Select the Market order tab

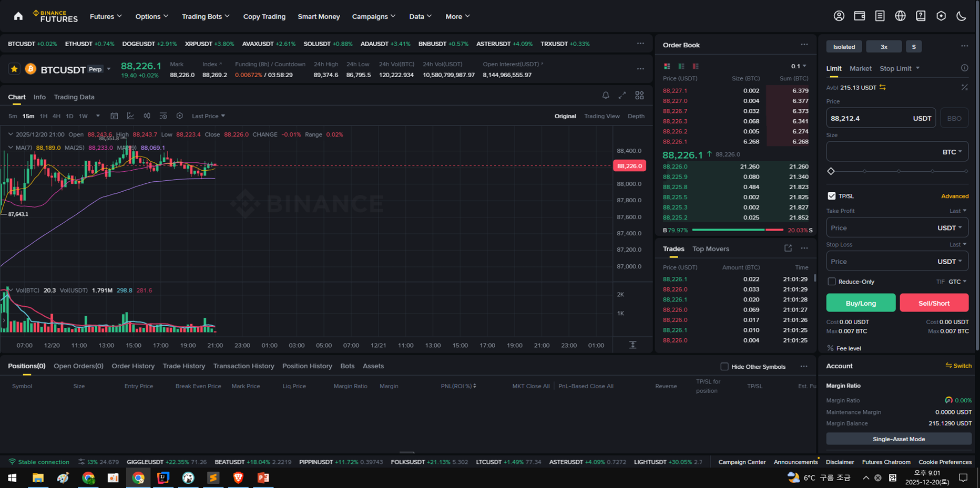860,68
